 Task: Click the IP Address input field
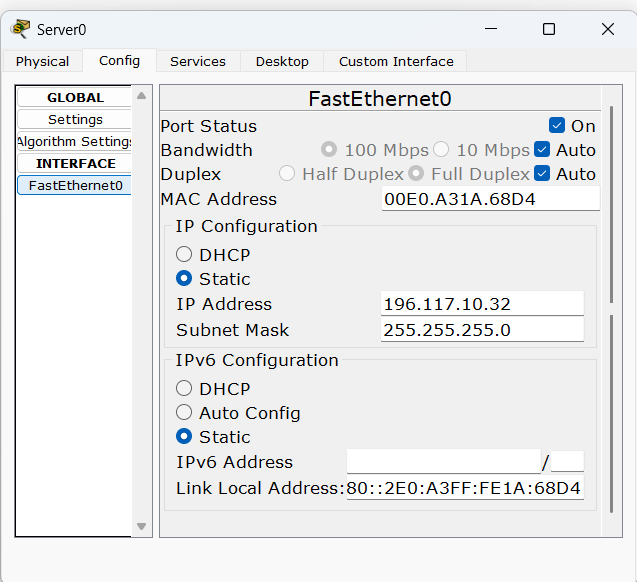pyautogui.click(x=482, y=304)
